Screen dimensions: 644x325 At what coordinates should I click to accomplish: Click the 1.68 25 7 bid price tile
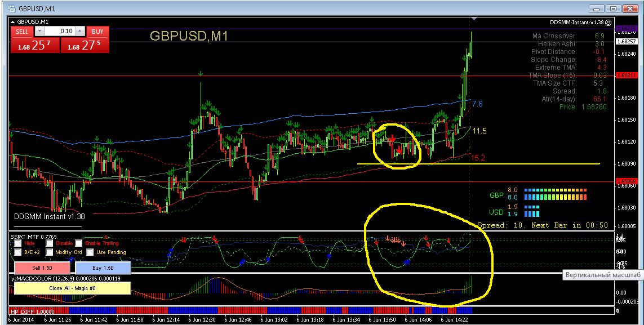[35, 46]
